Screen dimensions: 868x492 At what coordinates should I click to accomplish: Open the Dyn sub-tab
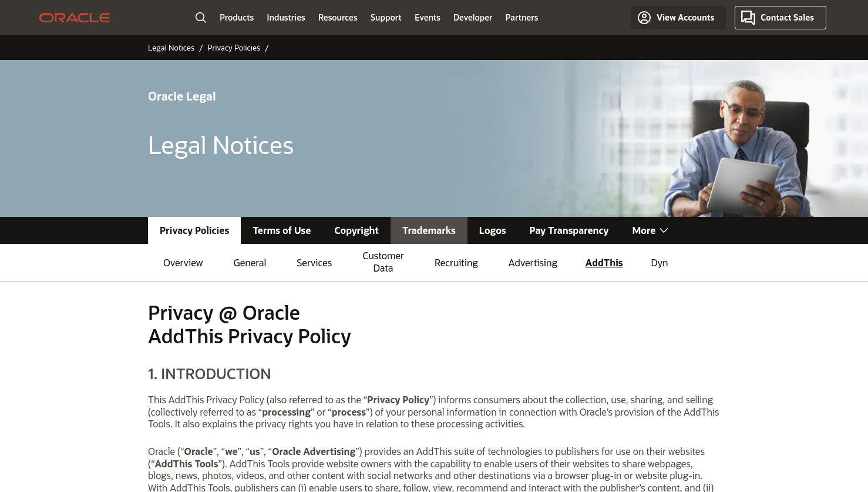pos(660,263)
